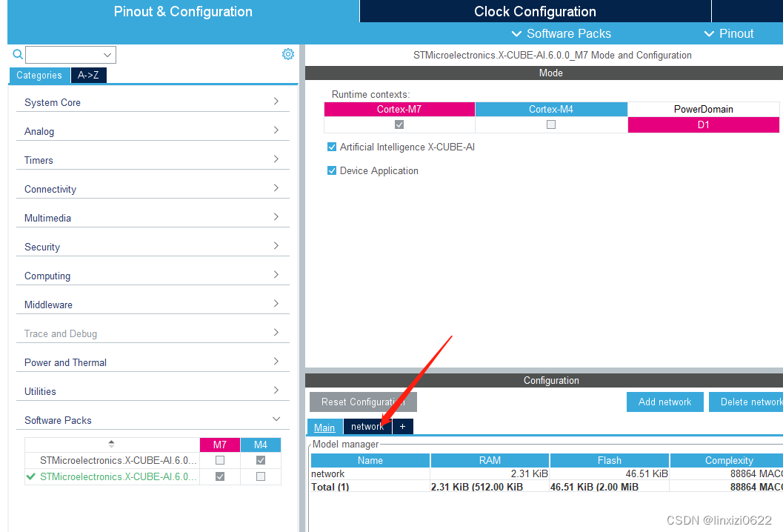Uncheck M4 box for first X-CUBE-AI row

tap(260, 460)
